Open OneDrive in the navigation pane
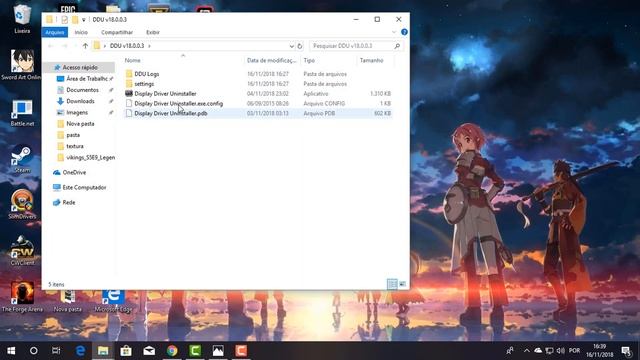The image size is (640, 360). pyautogui.click(x=74, y=172)
